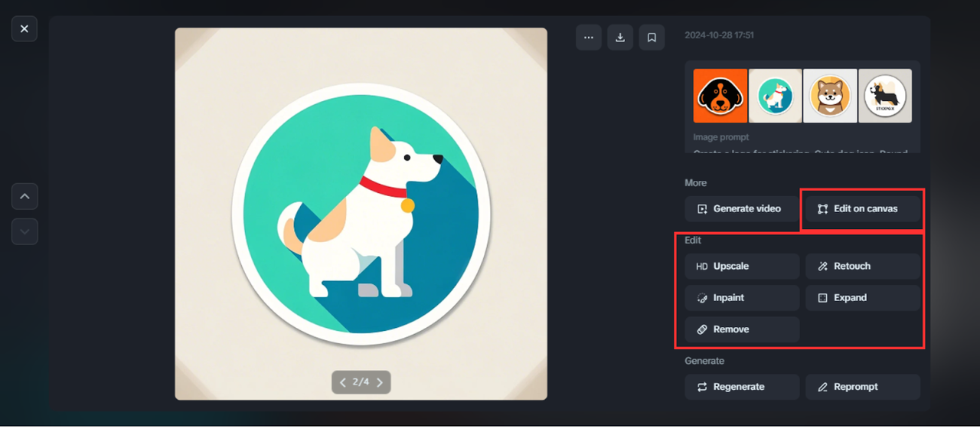Viewport: 980px width, 429px height.
Task: Open Edit on canvas
Action: point(863,208)
